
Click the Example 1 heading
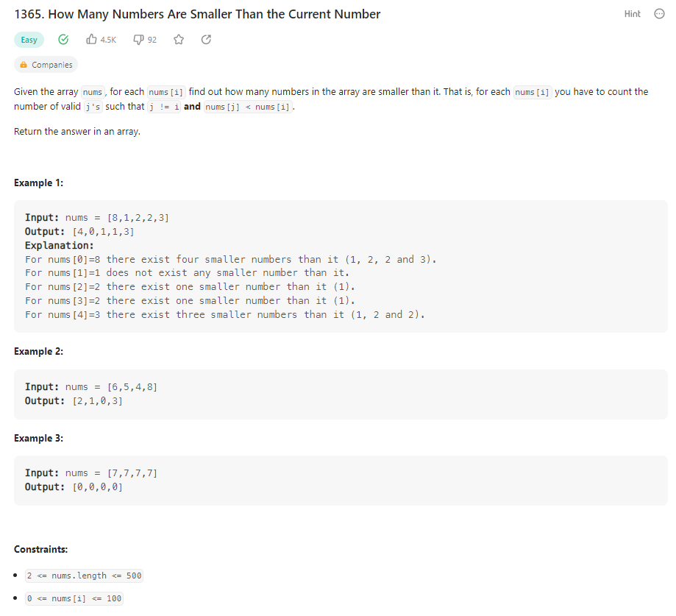[x=39, y=183]
